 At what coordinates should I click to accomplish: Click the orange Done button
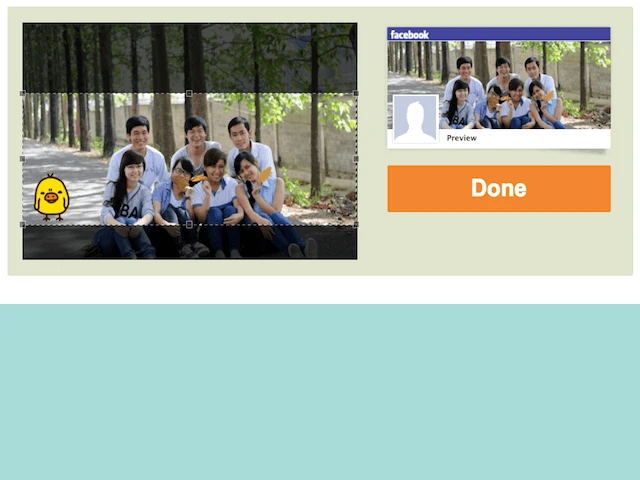499,189
